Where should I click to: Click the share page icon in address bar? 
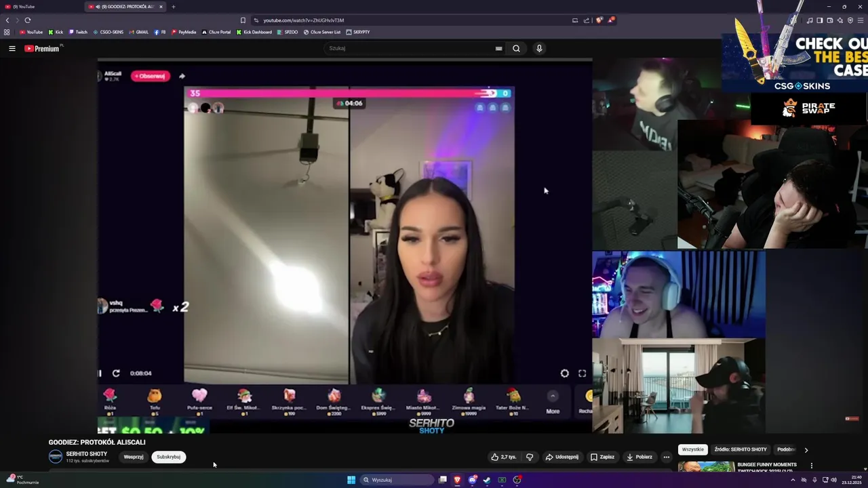[x=587, y=20]
